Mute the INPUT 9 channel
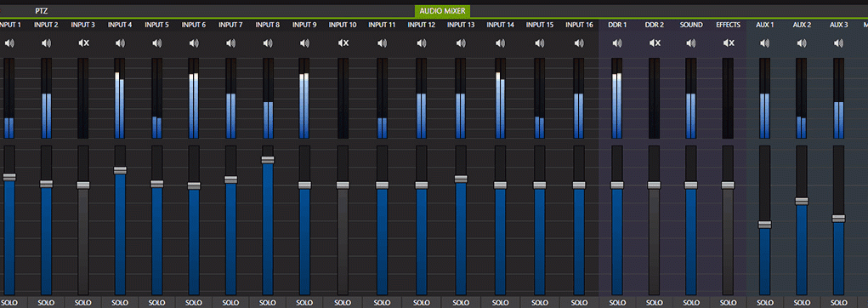The width and height of the screenshot is (868, 308). [x=304, y=43]
